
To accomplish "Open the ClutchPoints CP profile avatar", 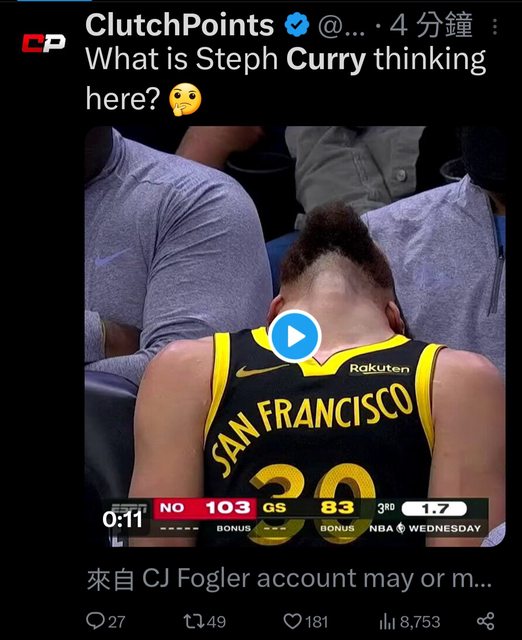I will click(x=44, y=43).
